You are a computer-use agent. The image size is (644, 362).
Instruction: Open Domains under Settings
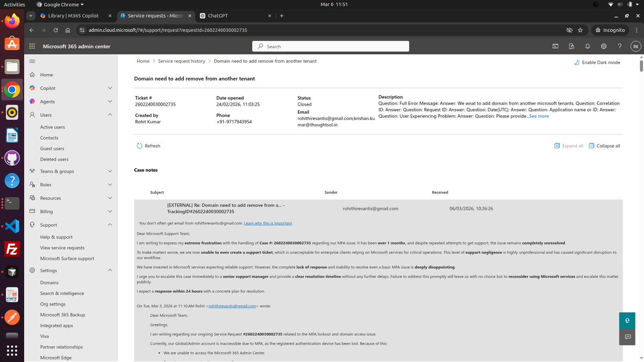point(49,283)
